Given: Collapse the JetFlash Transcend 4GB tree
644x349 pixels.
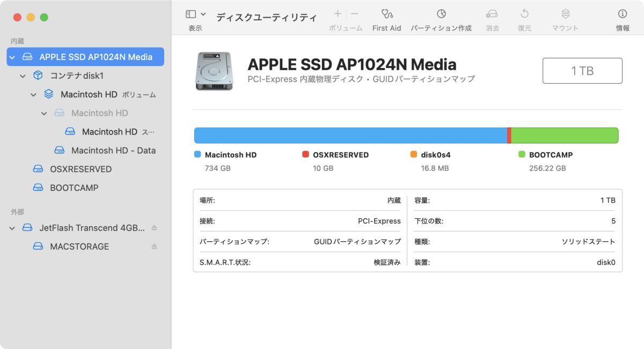Looking at the screenshot, I should (x=12, y=228).
